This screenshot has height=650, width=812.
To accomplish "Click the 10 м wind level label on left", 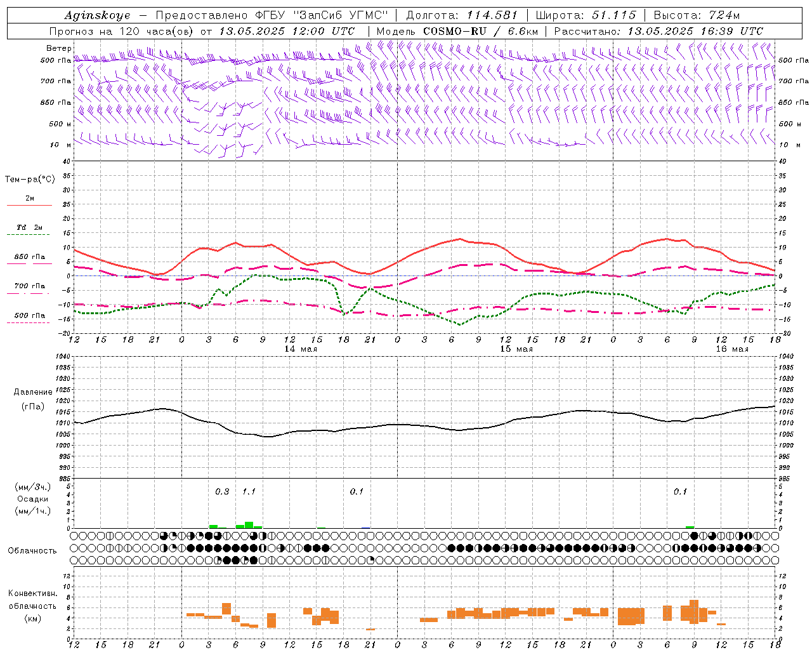I will tap(61, 145).
